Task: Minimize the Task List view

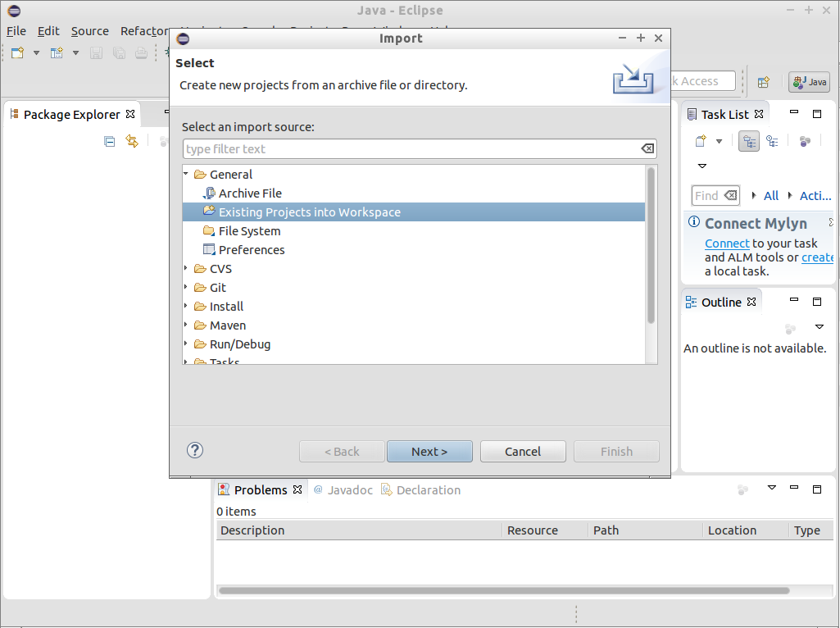Action: point(794,112)
